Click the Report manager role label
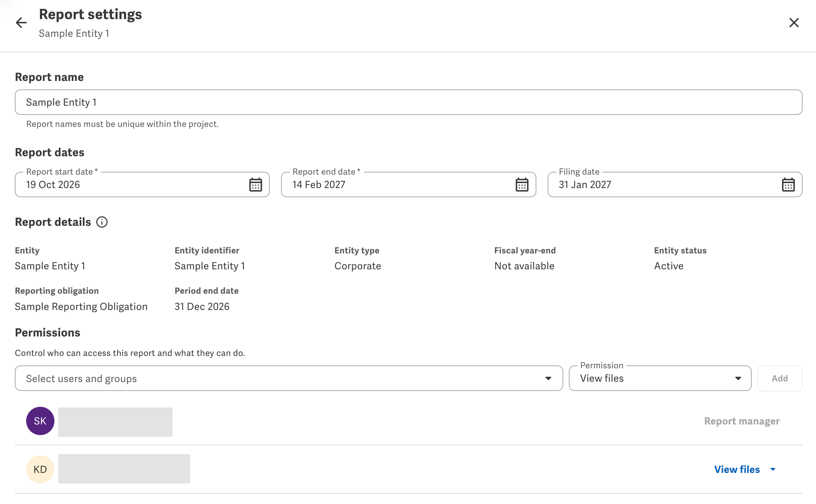The height and width of the screenshot is (504, 816). [x=742, y=421]
